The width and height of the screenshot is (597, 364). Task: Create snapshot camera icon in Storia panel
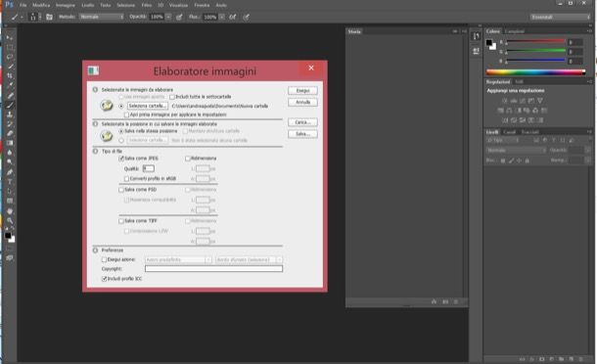pyautogui.click(x=445, y=301)
